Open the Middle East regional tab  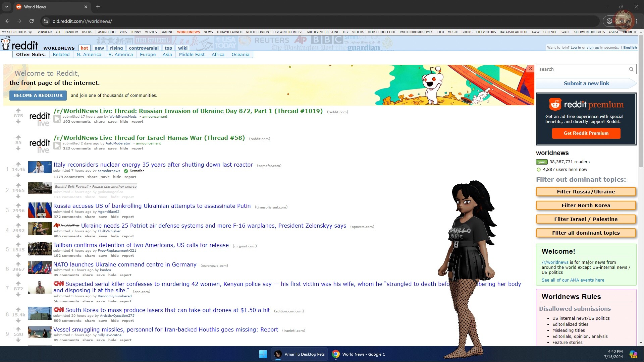pos(192,54)
